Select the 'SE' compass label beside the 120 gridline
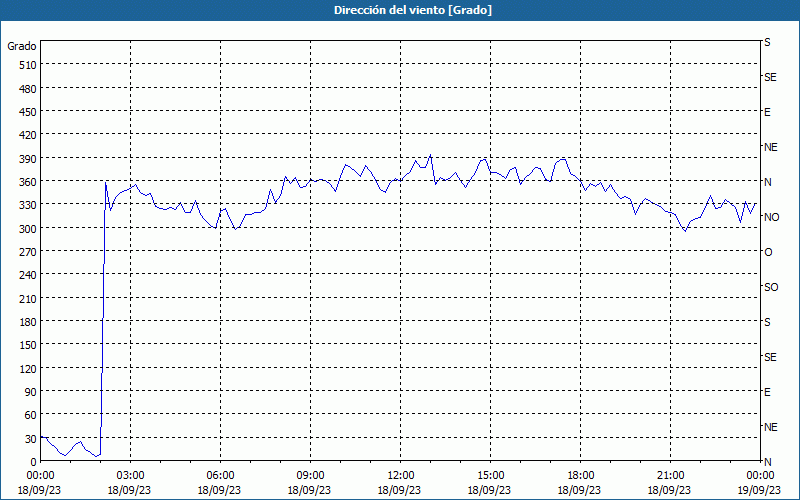Viewport: 800px width, 500px height. pyautogui.click(x=770, y=357)
